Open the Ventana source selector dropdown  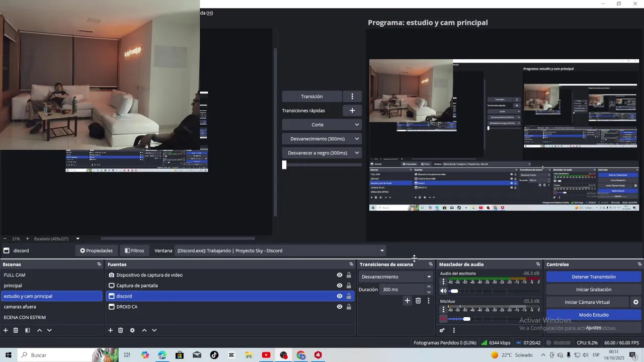[281, 250]
